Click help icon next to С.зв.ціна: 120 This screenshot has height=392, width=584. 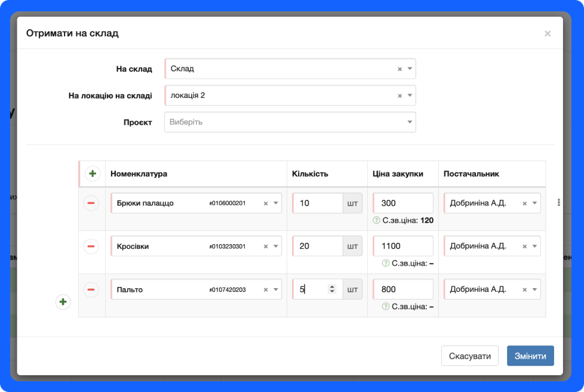tap(376, 220)
